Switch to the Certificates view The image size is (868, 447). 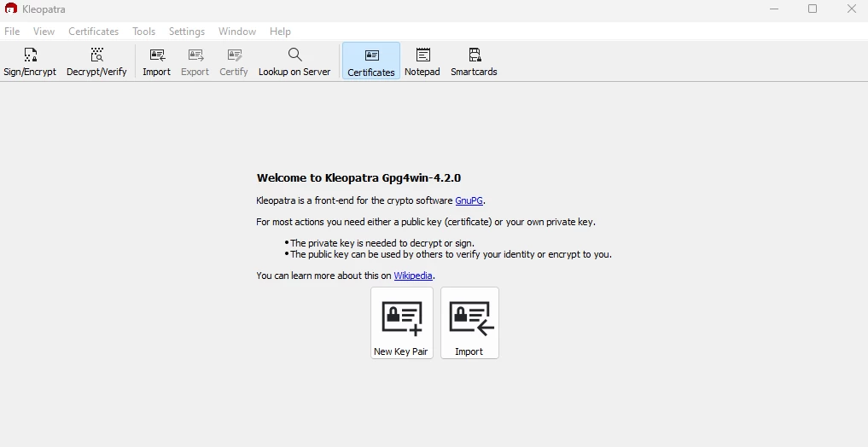(371, 62)
